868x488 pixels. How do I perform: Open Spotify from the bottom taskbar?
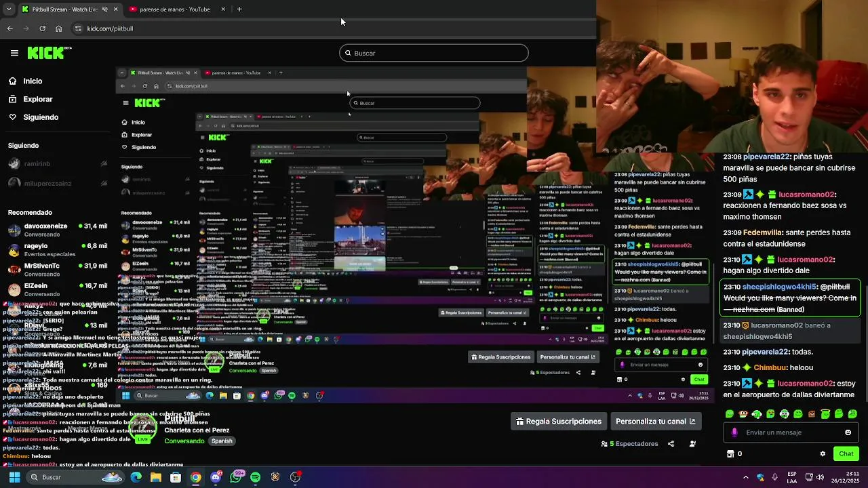click(256, 477)
